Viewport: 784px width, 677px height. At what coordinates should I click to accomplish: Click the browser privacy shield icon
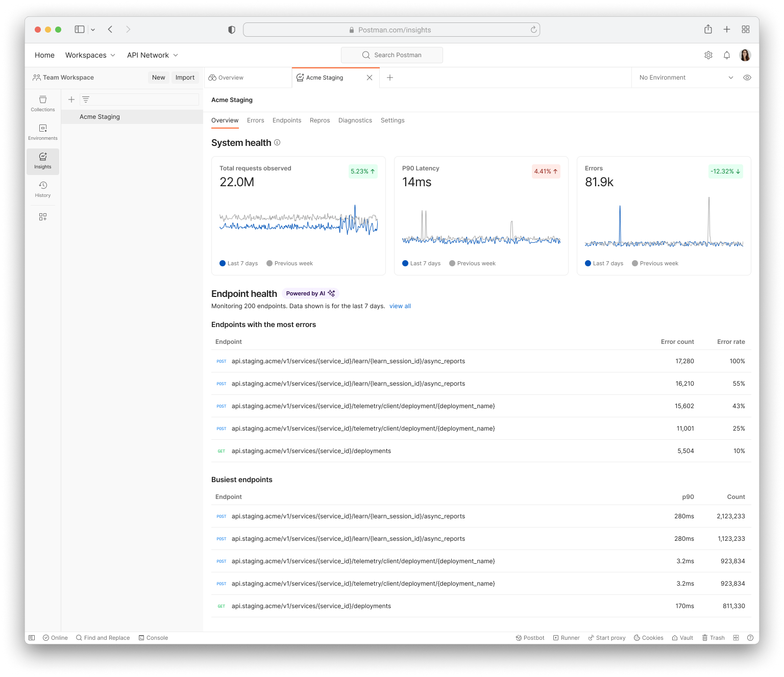click(232, 30)
